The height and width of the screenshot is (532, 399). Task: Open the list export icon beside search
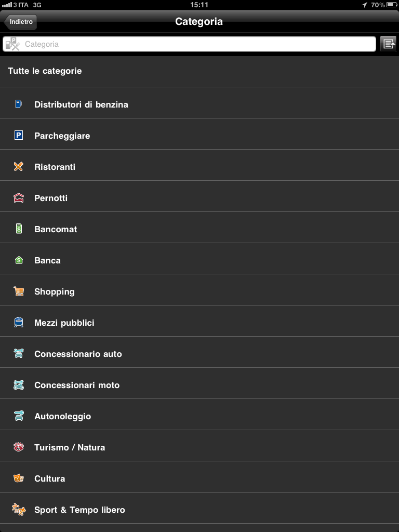[388, 44]
